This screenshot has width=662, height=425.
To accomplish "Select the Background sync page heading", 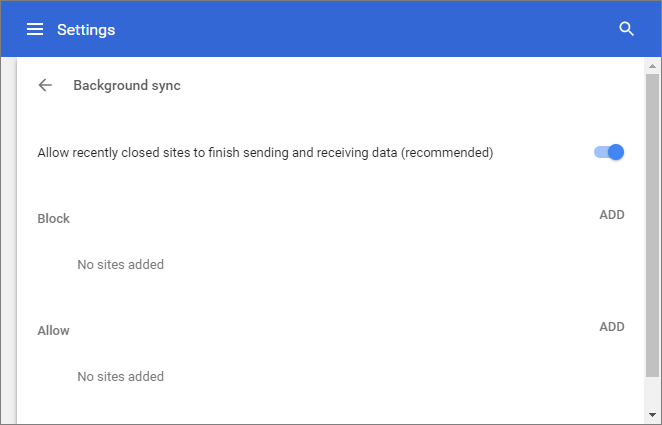I will pos(127,85).
